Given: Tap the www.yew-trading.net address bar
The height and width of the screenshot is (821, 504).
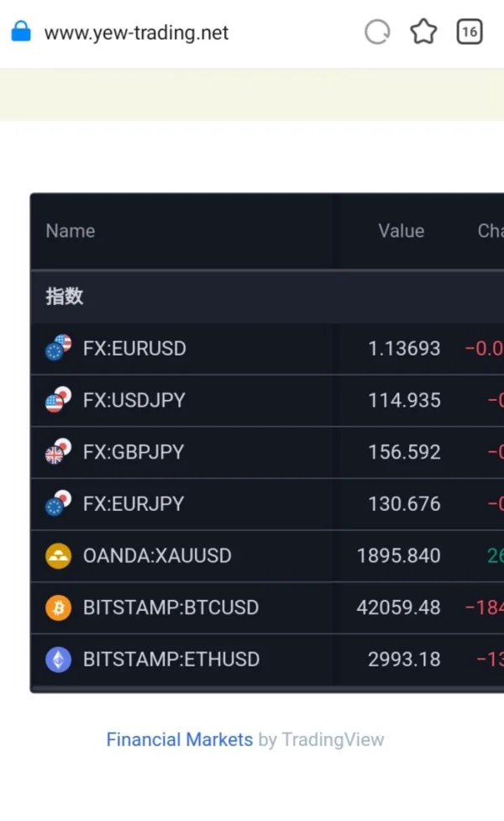Looking at the screenshot, I should [136, 33].
